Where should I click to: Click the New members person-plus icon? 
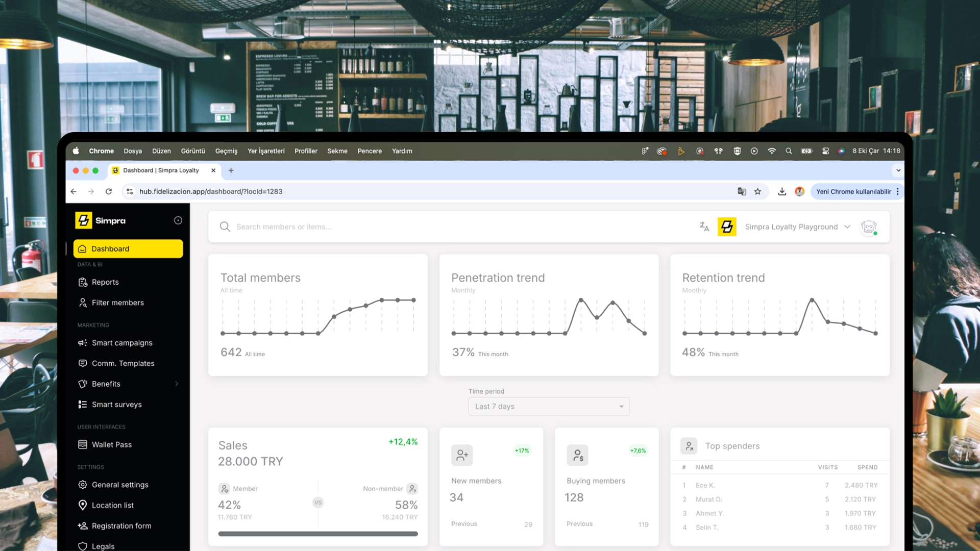point(462,455)
